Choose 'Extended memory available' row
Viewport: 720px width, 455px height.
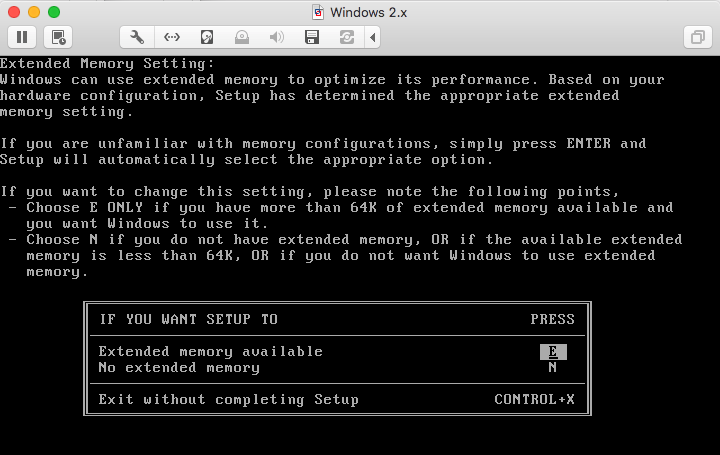(x=210, y=352)
